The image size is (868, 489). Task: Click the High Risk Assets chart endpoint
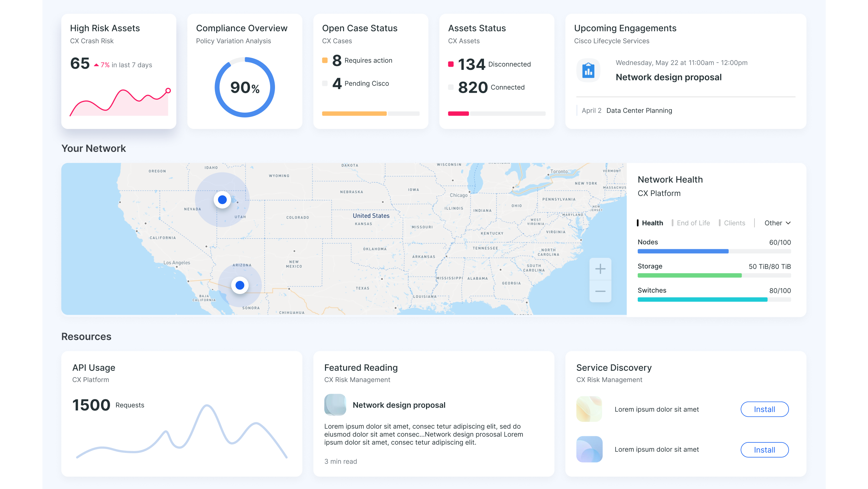coord(168,90)
